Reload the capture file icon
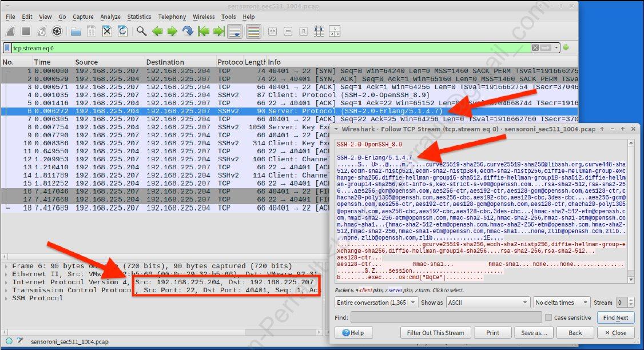The height and width of the screenshot is (350, 644). point(122,31)
